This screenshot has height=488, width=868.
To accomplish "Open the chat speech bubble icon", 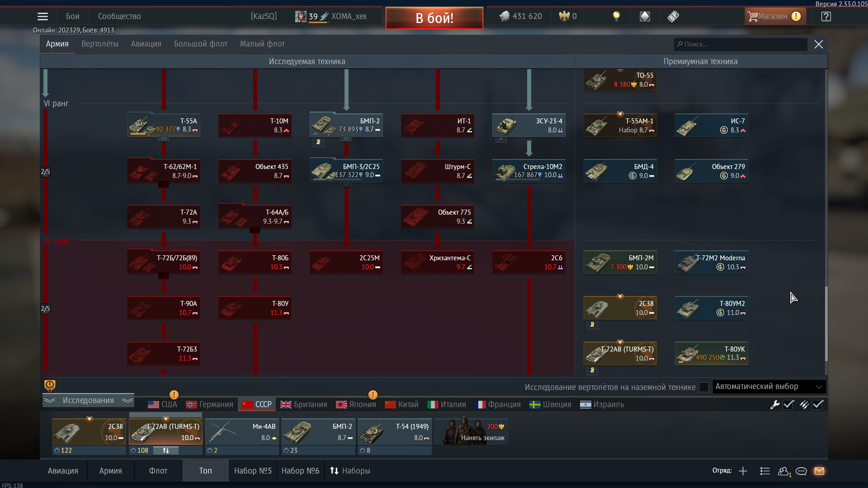I will point(801,471).
